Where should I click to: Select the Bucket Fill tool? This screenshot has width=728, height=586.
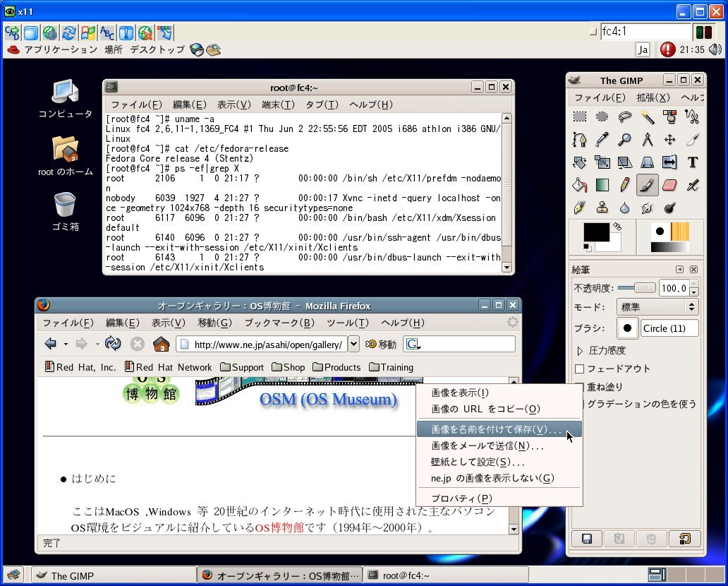[579, 185]
